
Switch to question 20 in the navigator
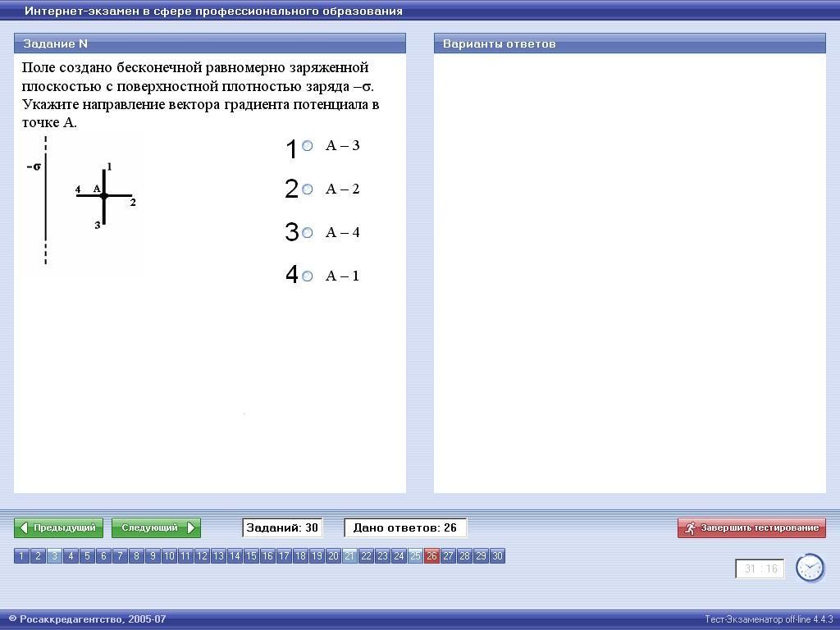pyautogui.click(x=333, y=556)
